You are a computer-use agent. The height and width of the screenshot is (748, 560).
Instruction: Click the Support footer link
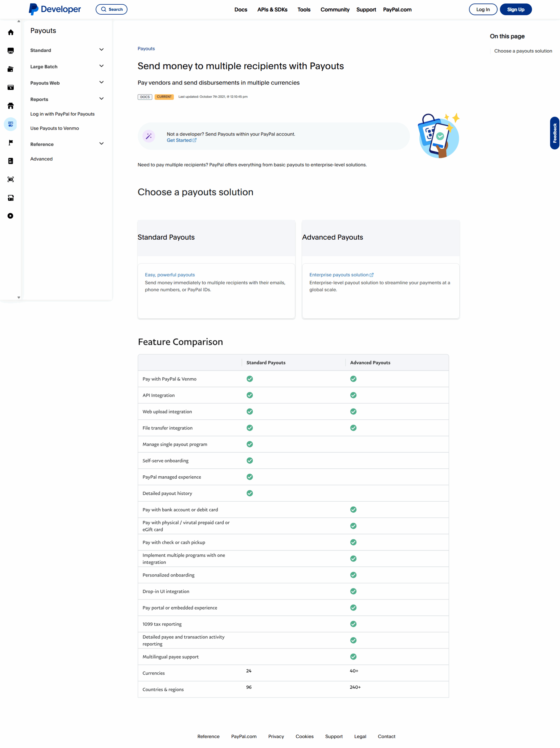click(333, 736)
